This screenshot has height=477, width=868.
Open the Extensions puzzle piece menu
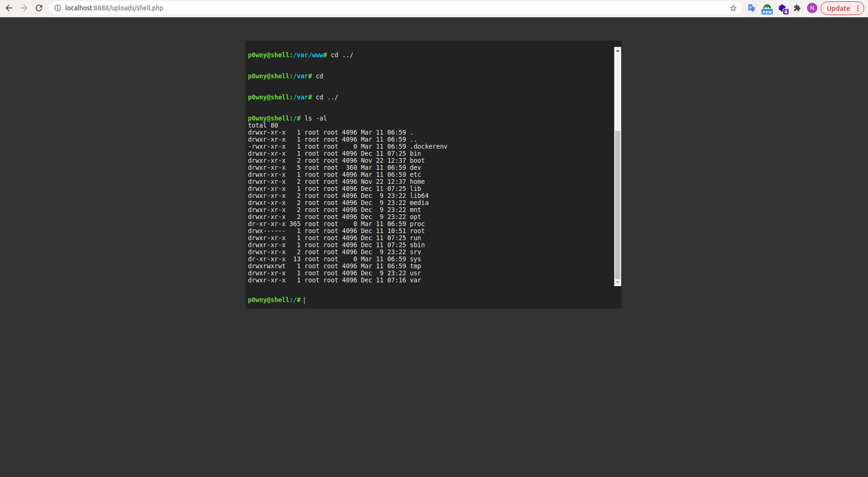(798, 8)
